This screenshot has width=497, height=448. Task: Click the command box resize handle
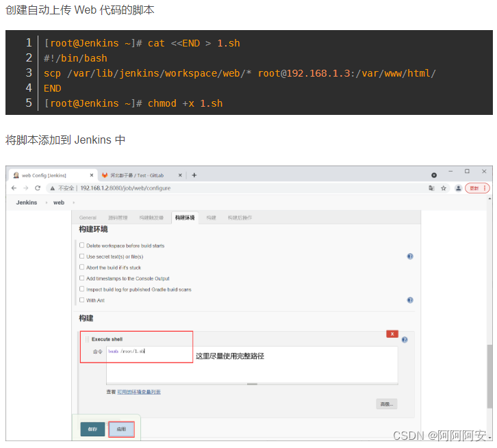[x=252, y=384]
